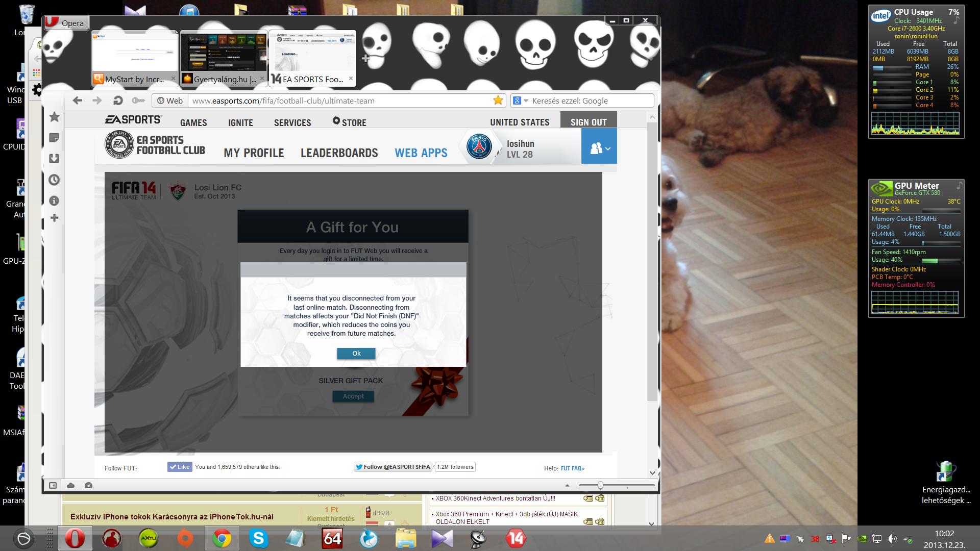980x551 pixels.
Task: Bookmark page with address bar star
Action: click(x=498, y=101)
